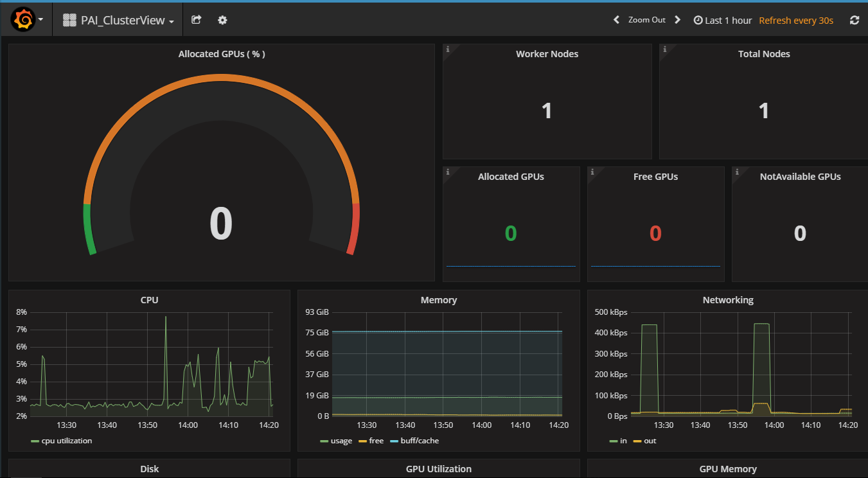
Task: Click the Zoom Out button
Action: (646, 20)
